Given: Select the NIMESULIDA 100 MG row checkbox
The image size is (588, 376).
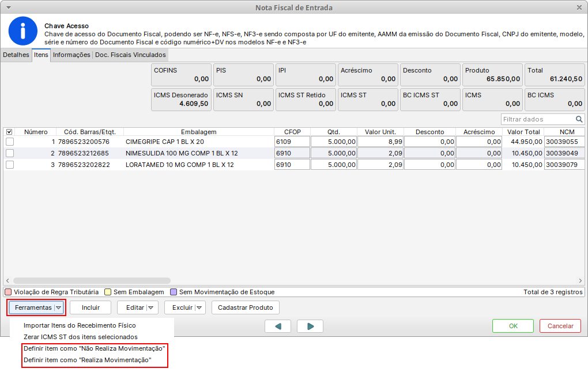Looking at the screenshot, I should 9,153.
